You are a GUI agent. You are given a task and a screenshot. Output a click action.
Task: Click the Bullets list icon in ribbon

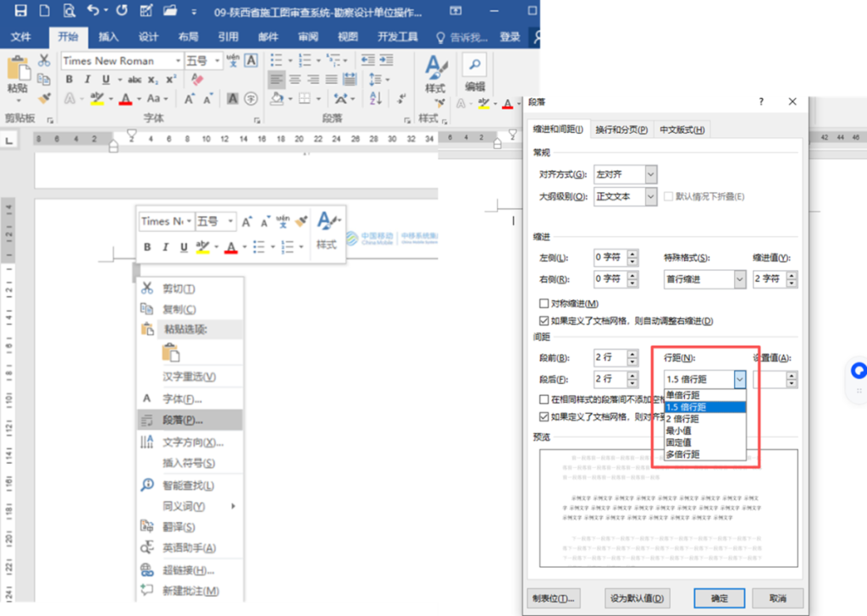[275, 61]
